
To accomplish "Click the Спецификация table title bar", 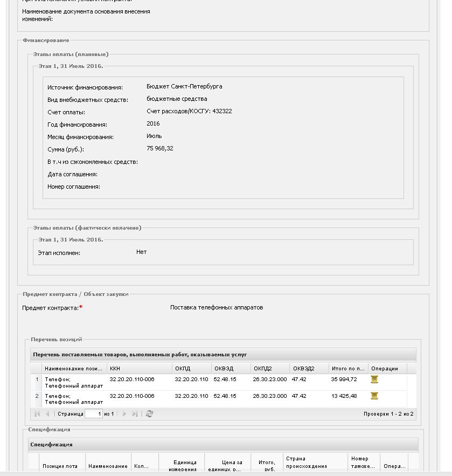I will (223, 445).
